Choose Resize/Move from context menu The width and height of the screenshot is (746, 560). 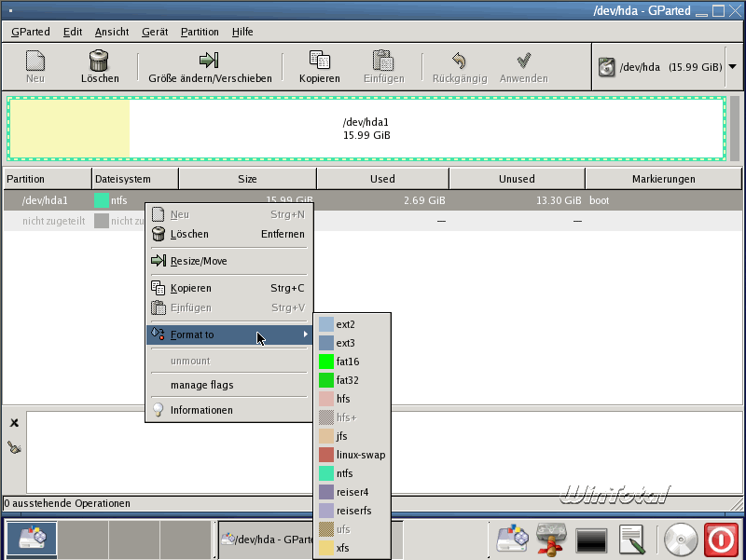198,261
